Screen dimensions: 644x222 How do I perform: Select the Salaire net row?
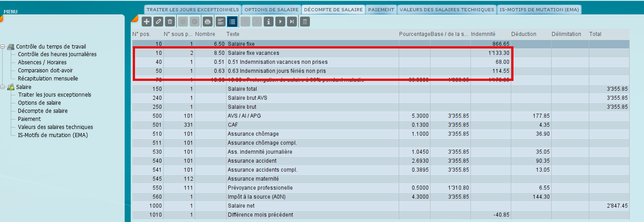pos(380,206)
